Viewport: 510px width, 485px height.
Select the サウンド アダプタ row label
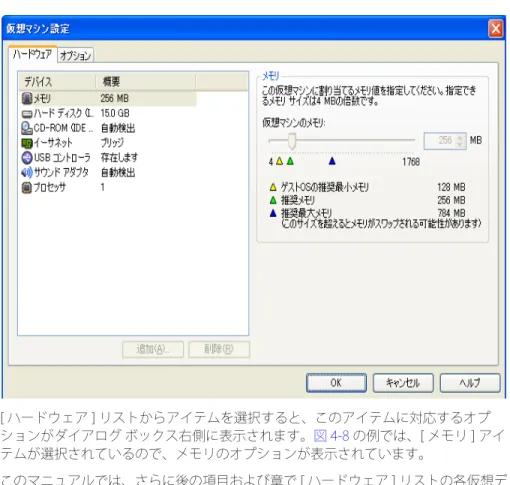[x=61, y=172]
